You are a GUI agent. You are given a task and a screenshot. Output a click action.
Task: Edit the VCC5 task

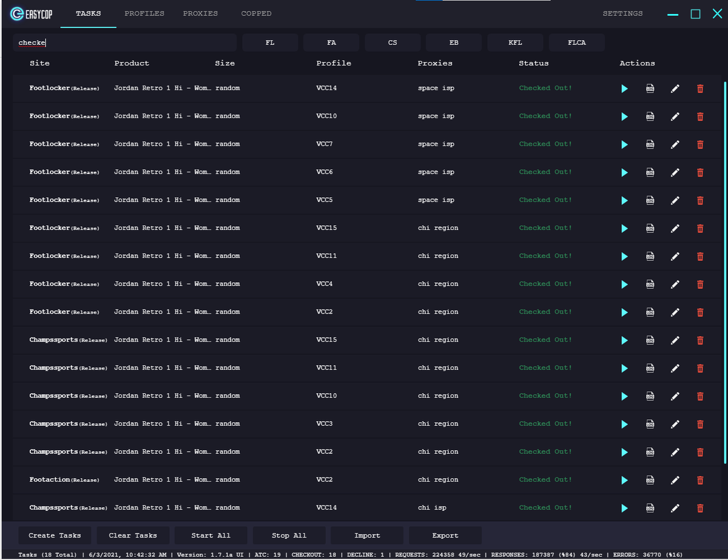point(675,200)
